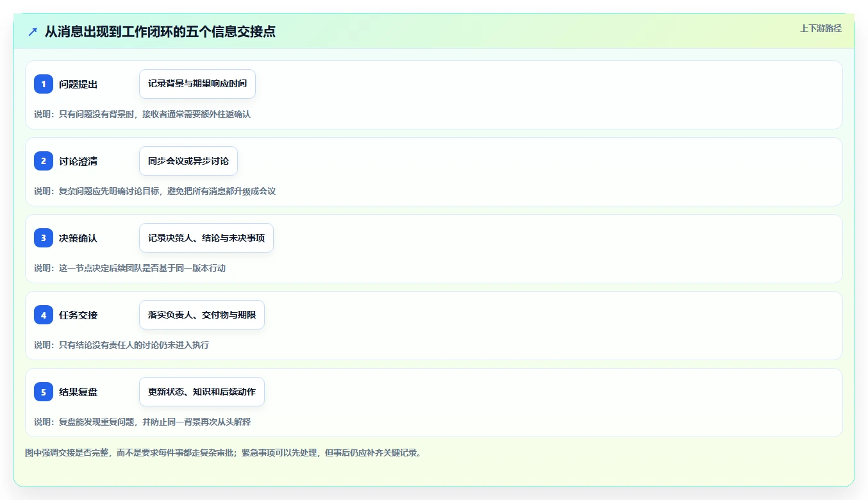
Task: Click the 决策确认 step label
Action: (78, 238)
